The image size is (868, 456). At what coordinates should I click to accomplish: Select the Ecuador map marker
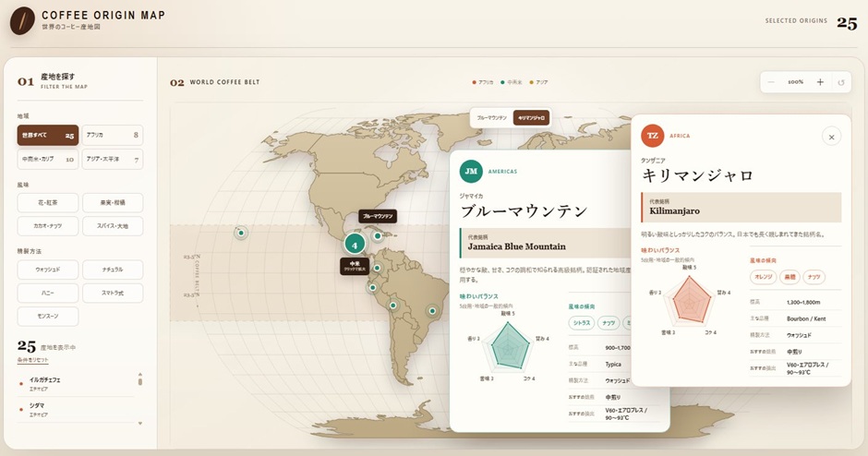pos(372,287)
